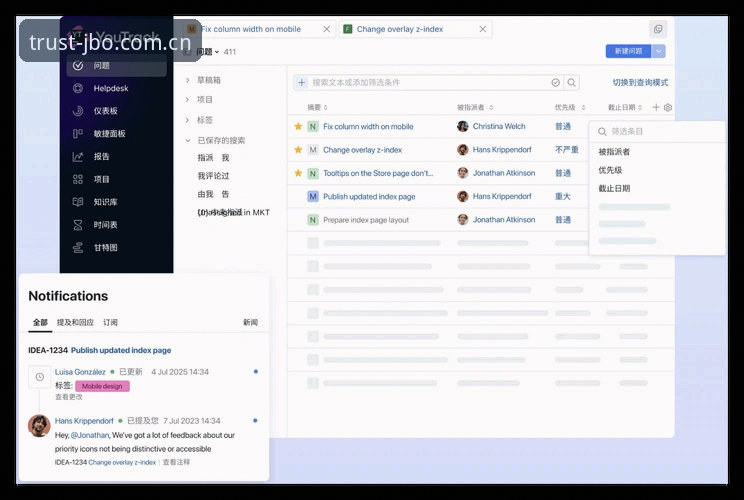744x500 pixels.
Task: Click the column settings gear icon
Action: pyautogui.click(x=668, y=108)
